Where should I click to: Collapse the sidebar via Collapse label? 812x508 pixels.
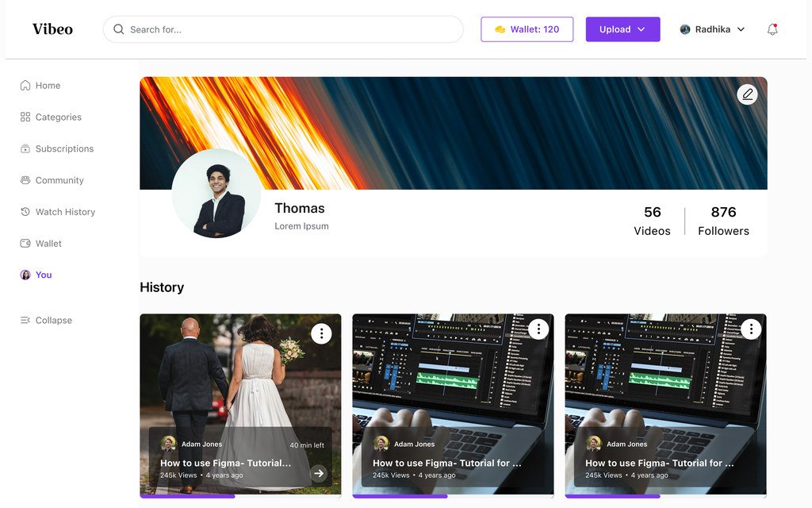pyautogui.click(x=54, y=320)
